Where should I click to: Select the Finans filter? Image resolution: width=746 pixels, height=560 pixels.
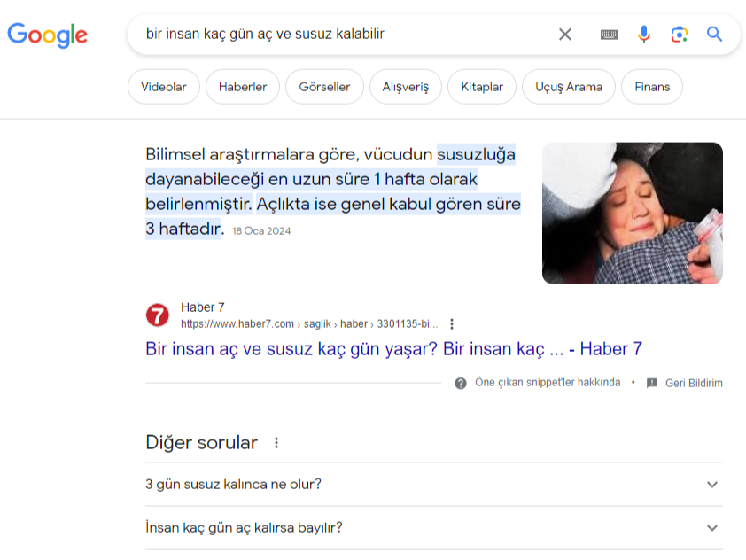pyautogui.click(x=652, y=87)
